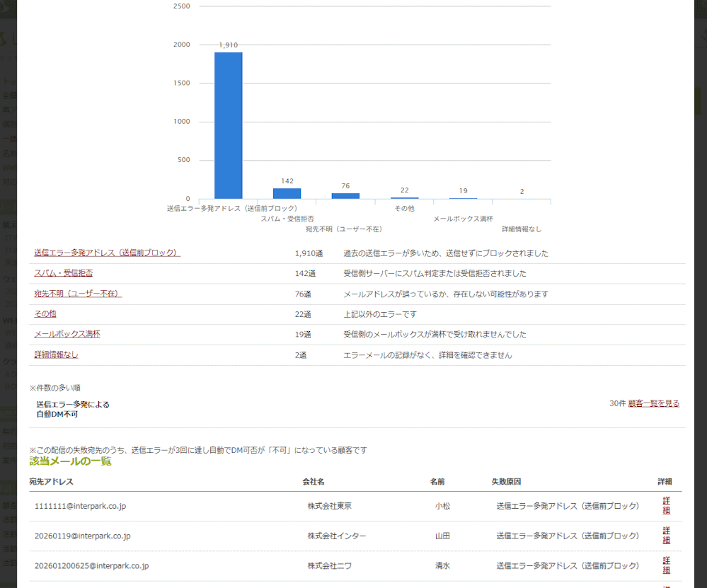Click the 142 bar for スパム・受信拒否
707x588 pixels.
coord(287,193)
